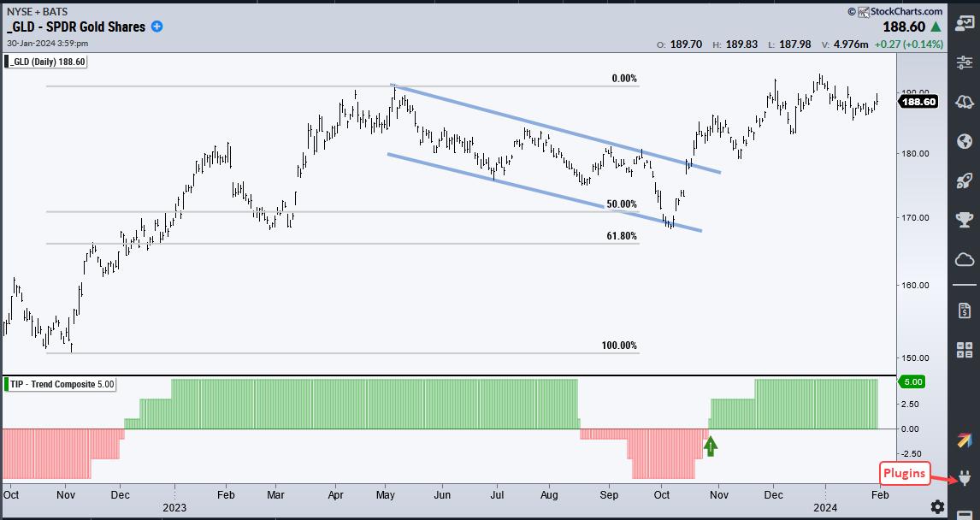
Task: Click the green arrow marker on the indicator
Action: pyautogui.click(x=709, y=446)
